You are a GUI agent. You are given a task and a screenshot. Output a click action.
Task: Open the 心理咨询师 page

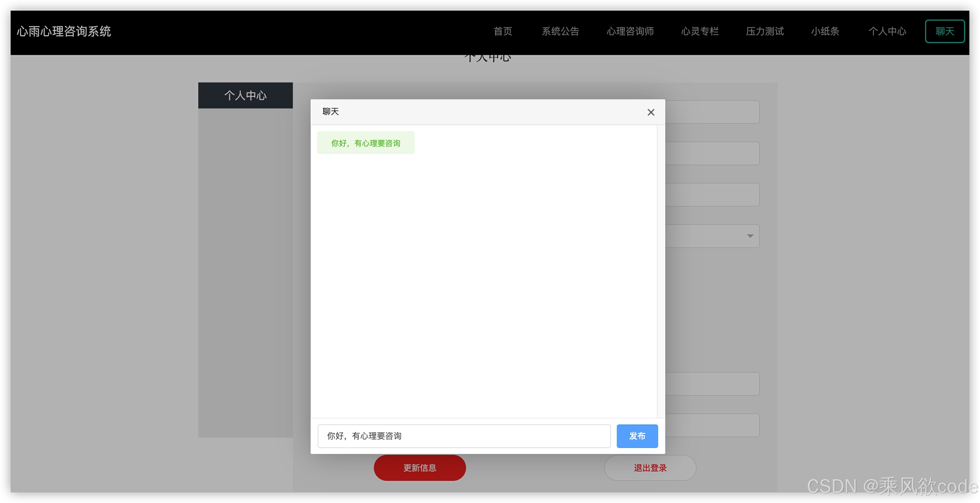click(x=630, y=31)
